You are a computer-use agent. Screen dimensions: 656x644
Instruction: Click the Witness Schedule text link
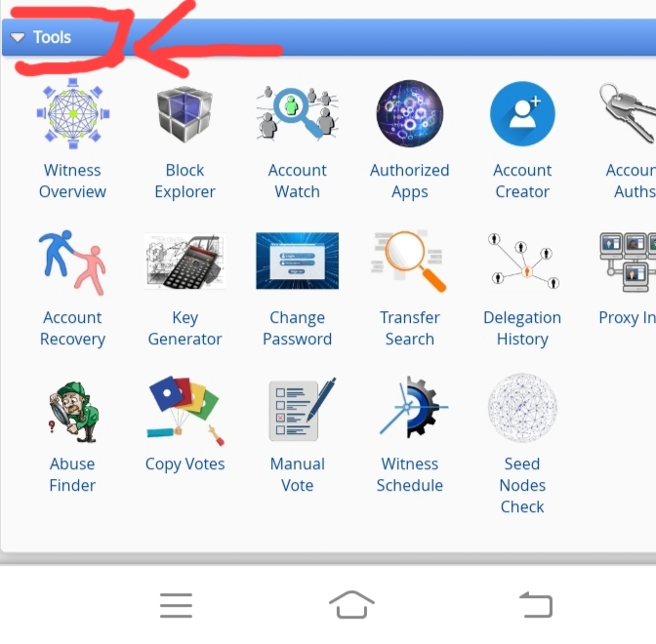(x=410, y=474)
